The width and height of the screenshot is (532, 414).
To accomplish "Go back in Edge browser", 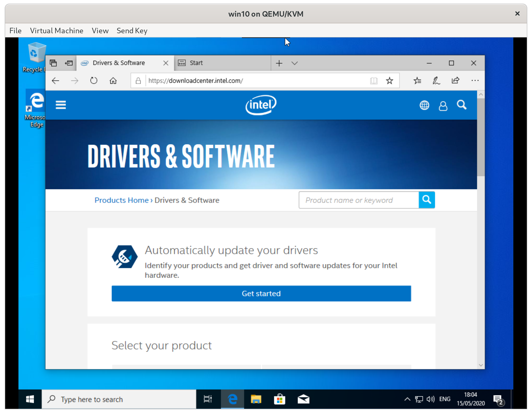I will 55,81.
